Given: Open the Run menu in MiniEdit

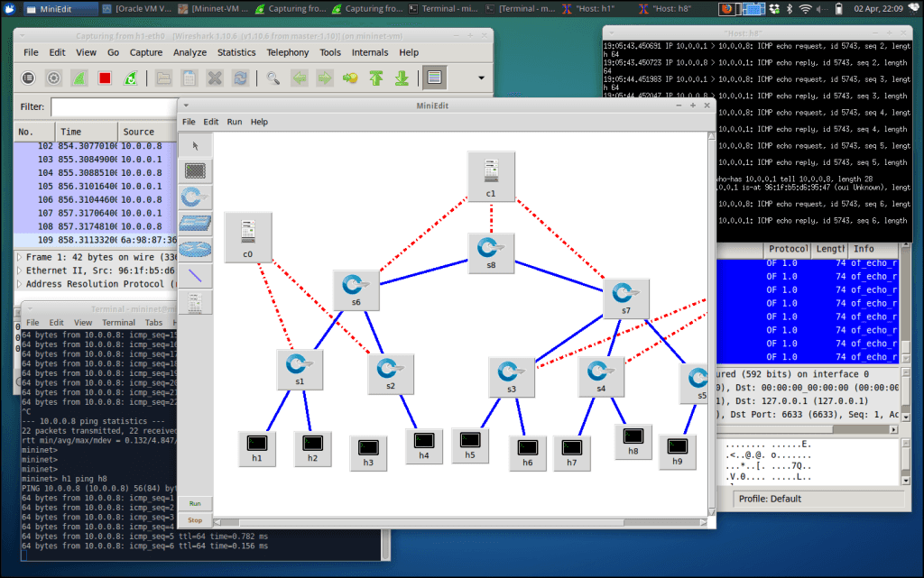Looking at the screenshot, I should click(x=235, y=122).
